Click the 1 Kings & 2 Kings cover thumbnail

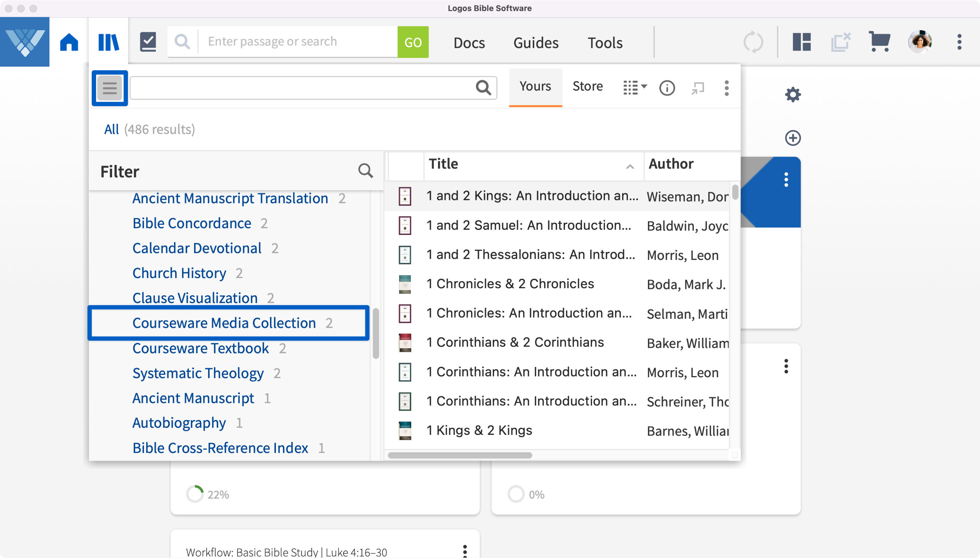[405, 431]
